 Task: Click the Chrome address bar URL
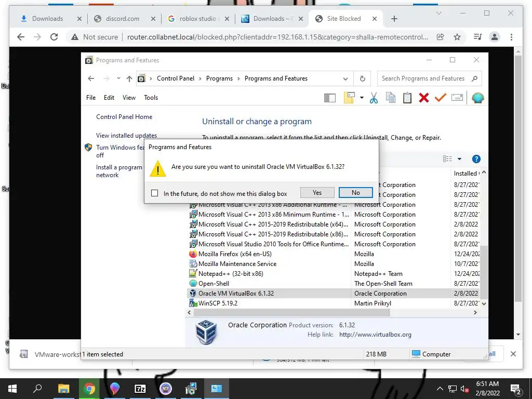pos(277,37)
